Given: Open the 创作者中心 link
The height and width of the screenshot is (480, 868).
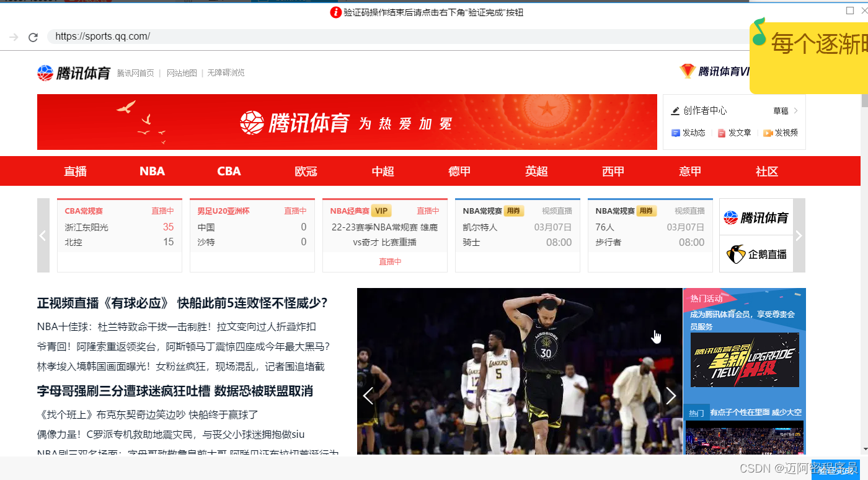Looking at the screenshot, I should tap(705, 111).
